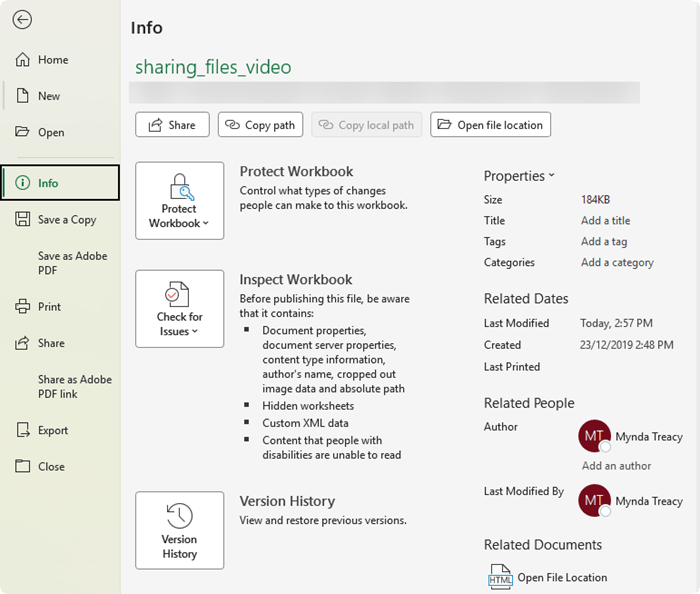
Task: Select the Info menu item
Action: pyautogui.click(x=60, y=183)
